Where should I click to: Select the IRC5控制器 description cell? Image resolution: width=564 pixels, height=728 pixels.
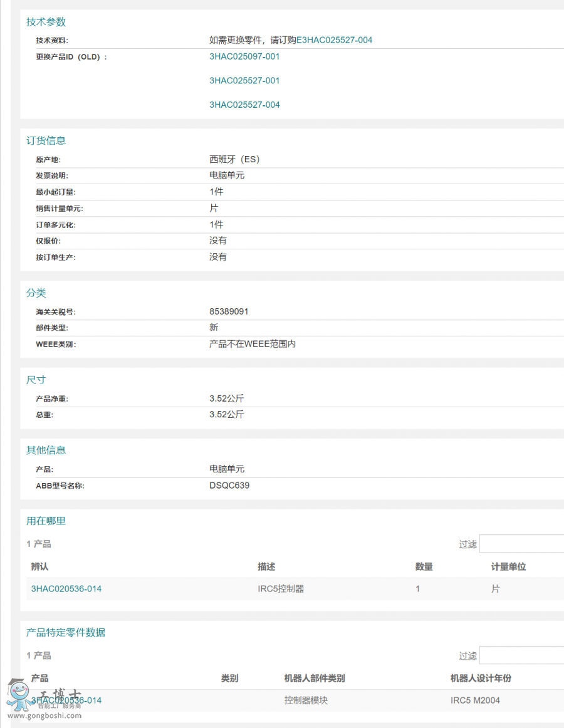pos(281,589)
